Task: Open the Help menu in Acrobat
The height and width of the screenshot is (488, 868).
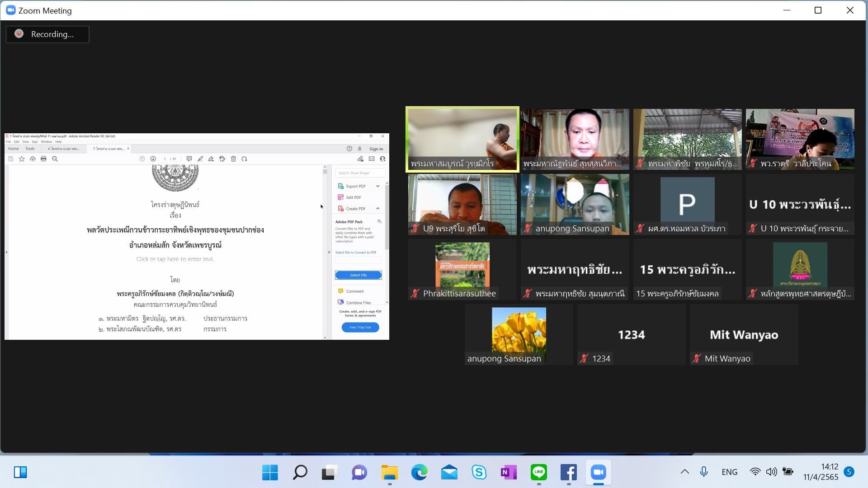Action: (x=58, y=142)
